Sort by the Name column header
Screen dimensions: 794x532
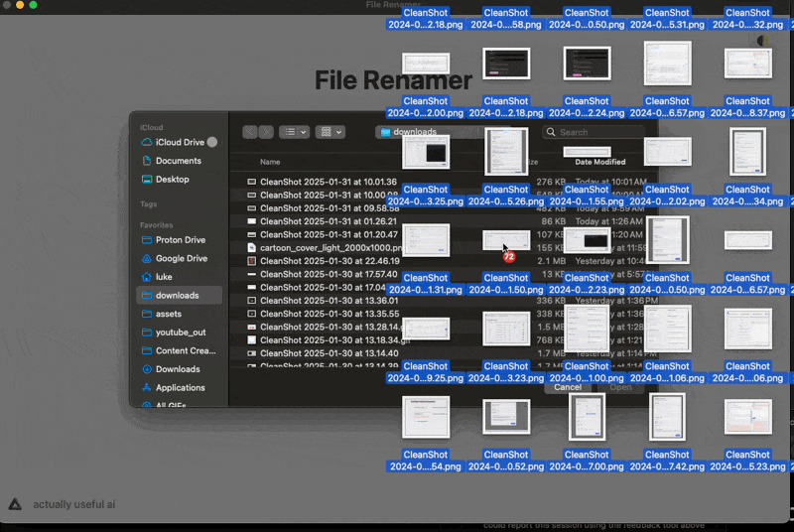click(x=270, y=162)
